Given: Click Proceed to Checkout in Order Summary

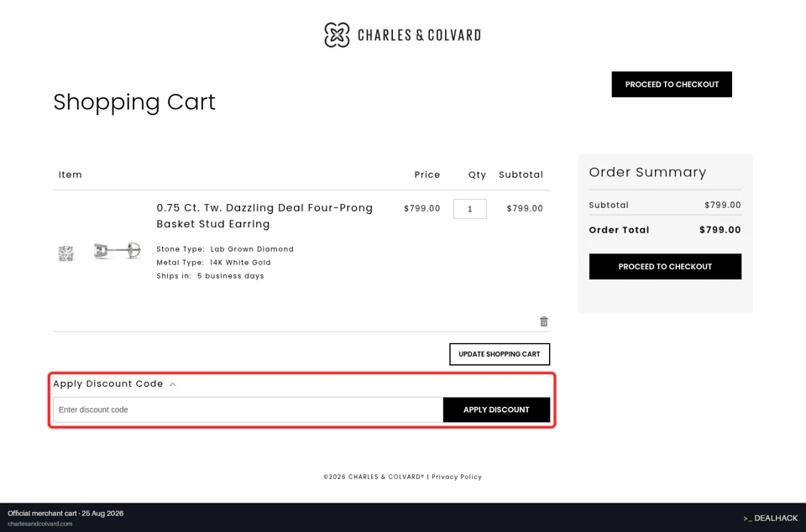Looking at the screenshot, I should click(665, 267).
